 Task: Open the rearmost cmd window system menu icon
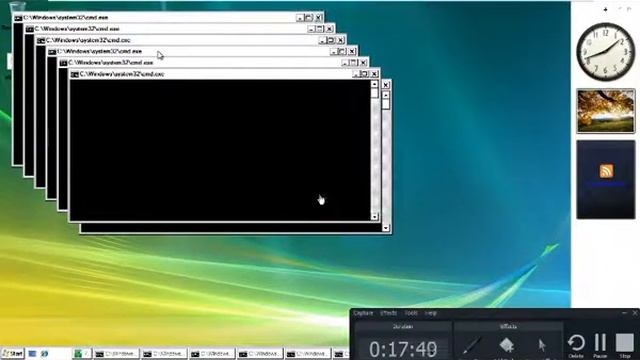click(x=18, y=18)
